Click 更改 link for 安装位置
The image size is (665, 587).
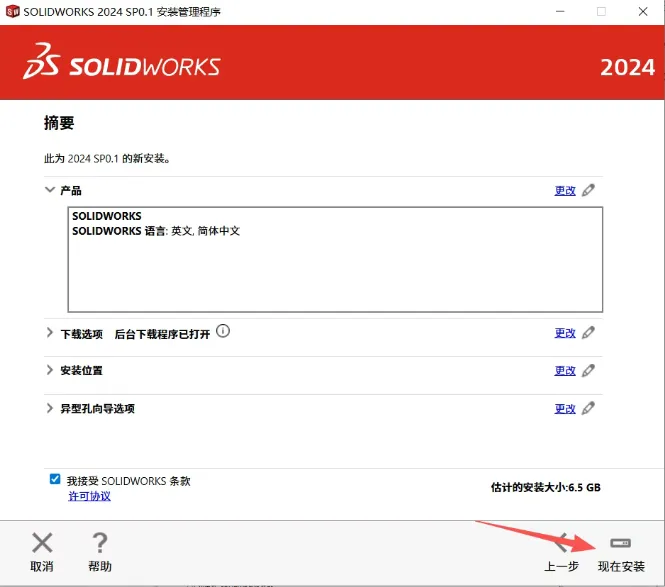pyautogui.click(x=565, y=371)
